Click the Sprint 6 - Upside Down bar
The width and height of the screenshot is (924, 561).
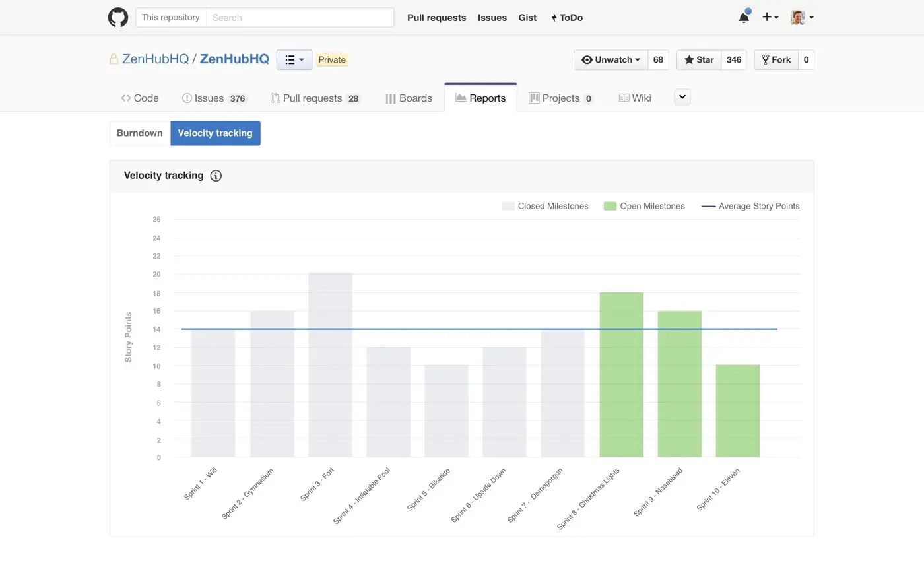(504, 403)
